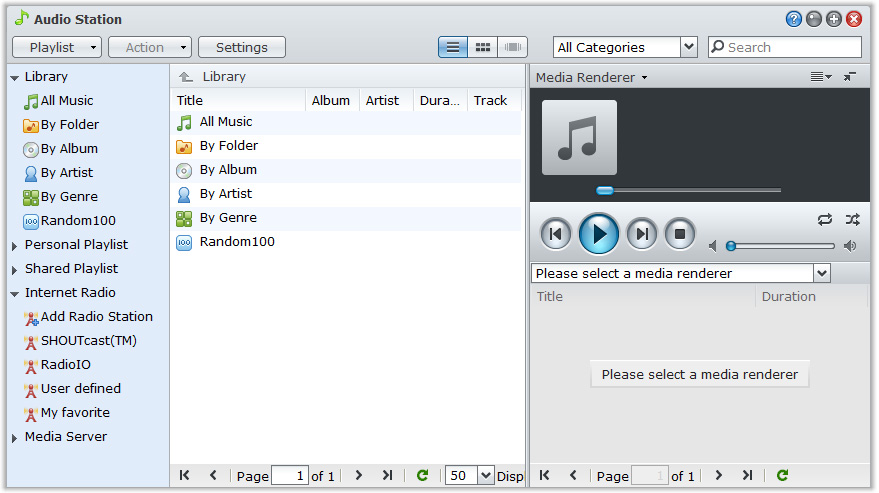879x493 pixels.
Task: Select By Genre in the sidebar
Action: [x=61, y=197]
